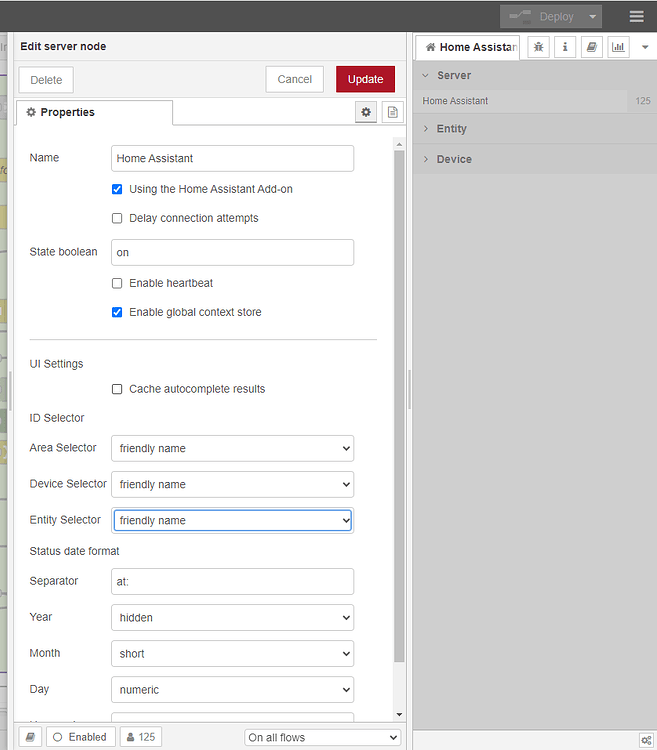Open the Month format dropdown
Screen dimensions: 657x750
pos(232,654)
